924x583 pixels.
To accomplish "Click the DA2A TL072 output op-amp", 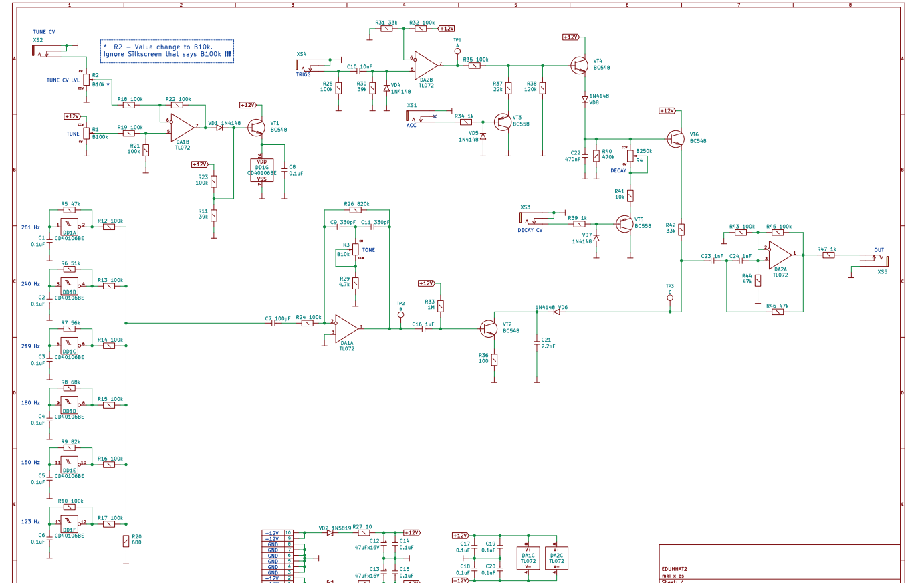I will [x=780, y=254].
